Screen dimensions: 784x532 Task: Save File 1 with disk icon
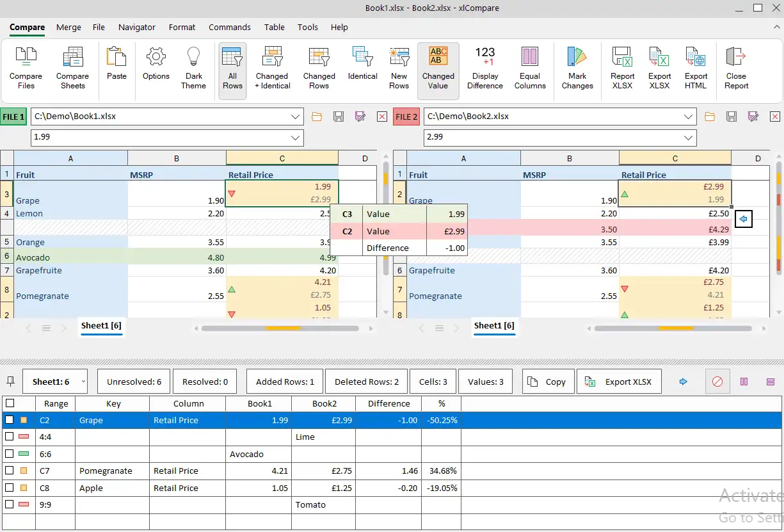point(339,117)
